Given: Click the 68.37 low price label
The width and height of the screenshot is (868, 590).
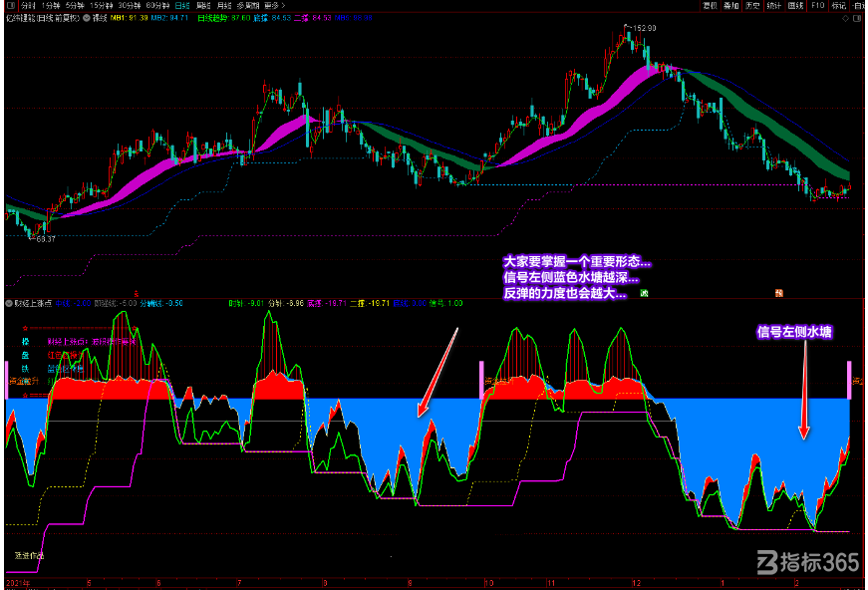Looking at the screenshot, I should [46, 239].
